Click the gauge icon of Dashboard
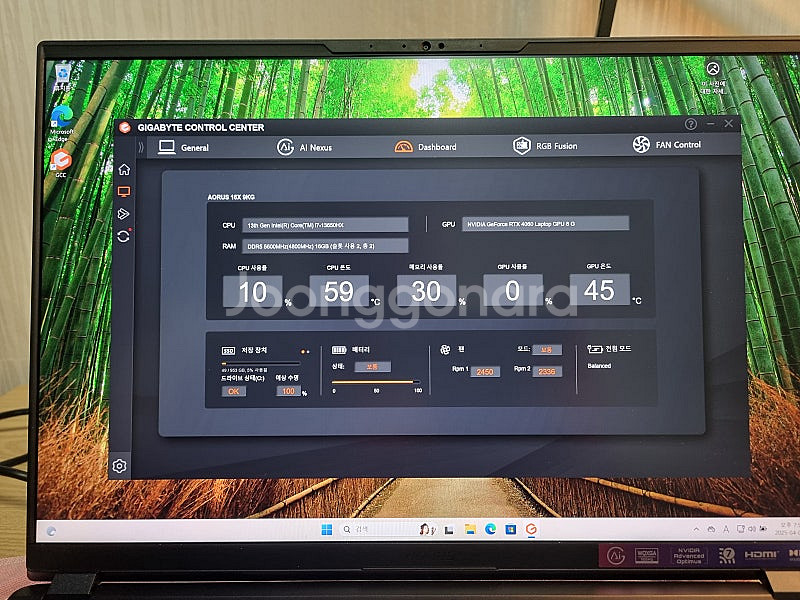 point(403,147)
